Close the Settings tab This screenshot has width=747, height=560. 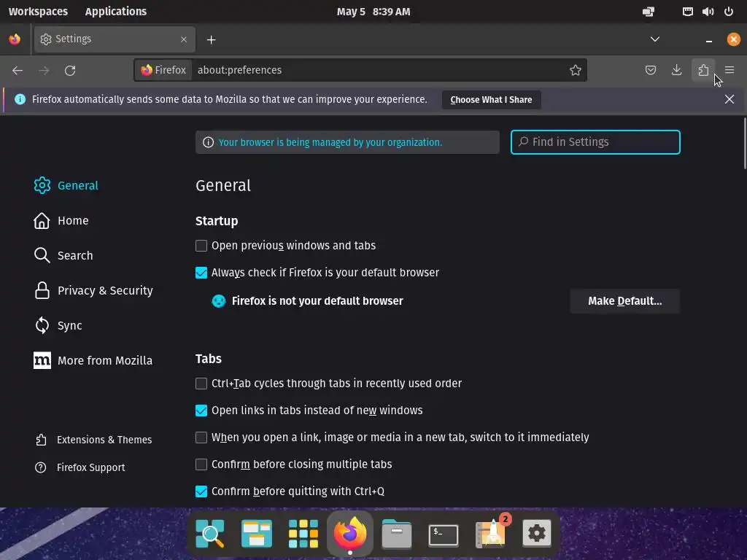click(183, 39)
